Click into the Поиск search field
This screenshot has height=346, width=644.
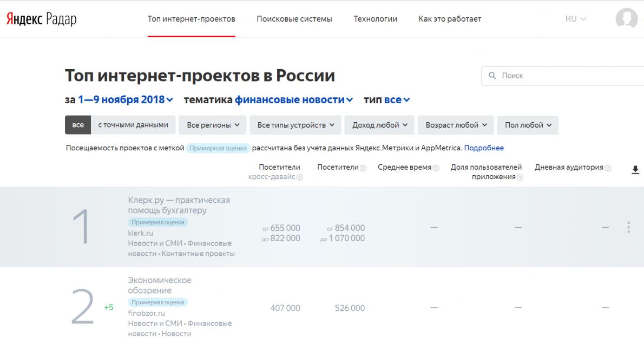563,76
